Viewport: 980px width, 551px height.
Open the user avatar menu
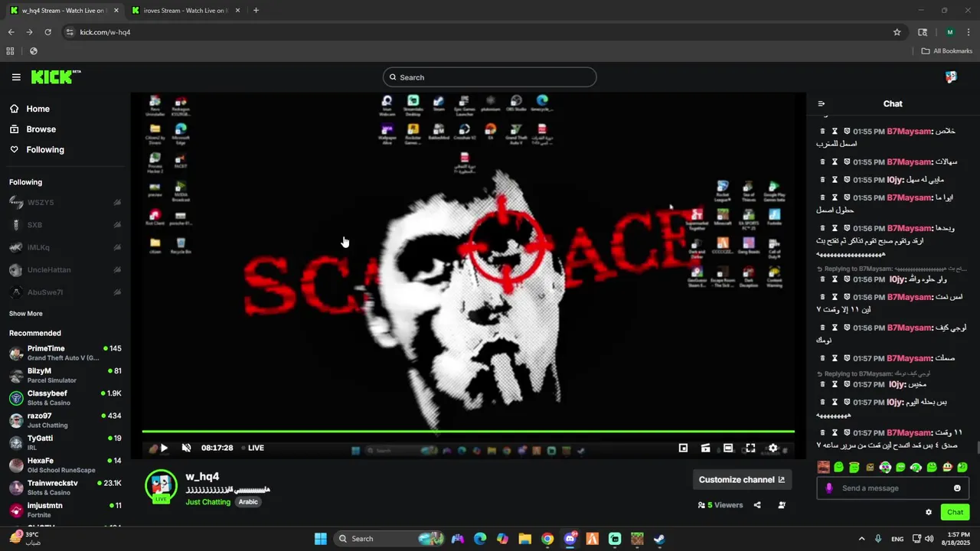click(x=951, y=77)
